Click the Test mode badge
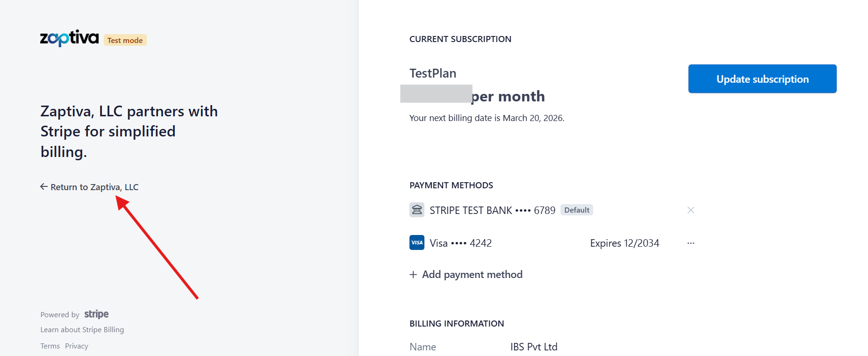This screenshot has width=868, height=356. 125,40
